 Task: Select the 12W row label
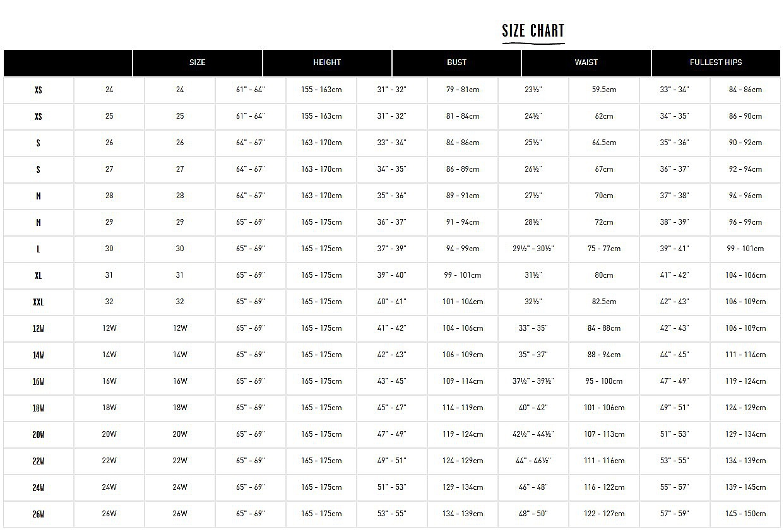[39, 329]
